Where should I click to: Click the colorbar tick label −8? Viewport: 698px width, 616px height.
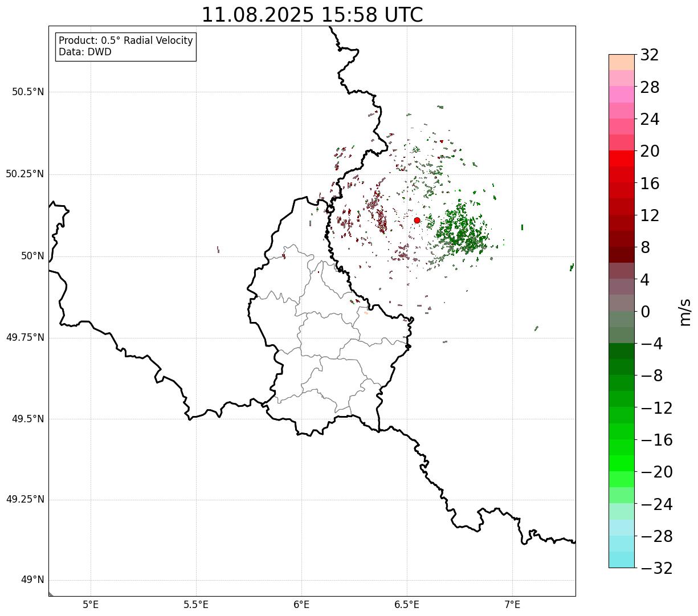pos(651,376)
